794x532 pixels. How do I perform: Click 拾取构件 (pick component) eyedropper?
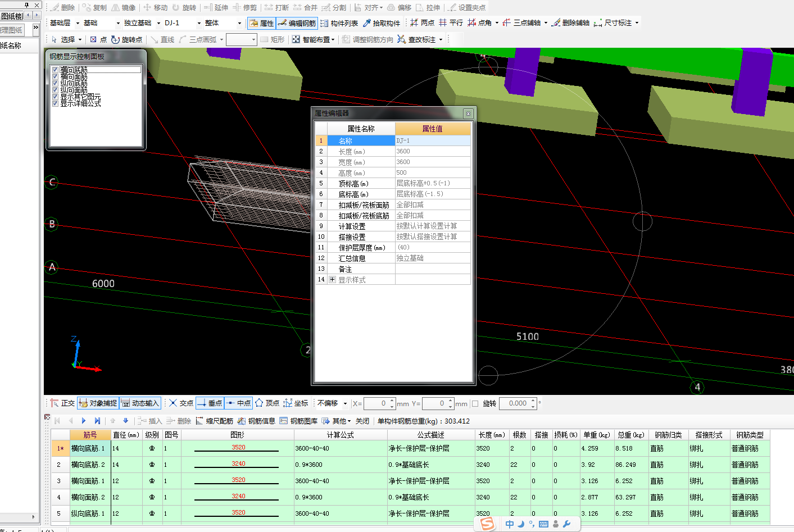click(x=382, y=23)
